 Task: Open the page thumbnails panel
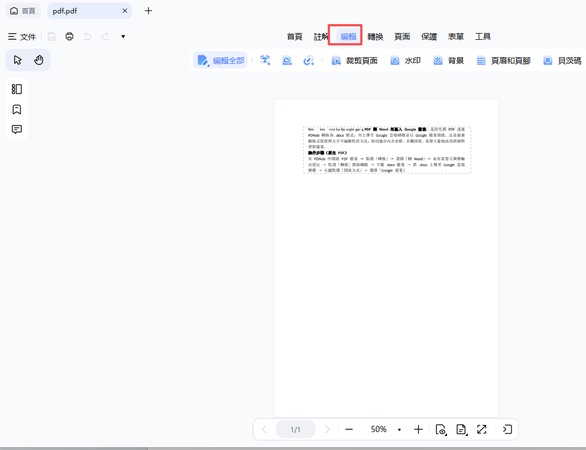16,89
